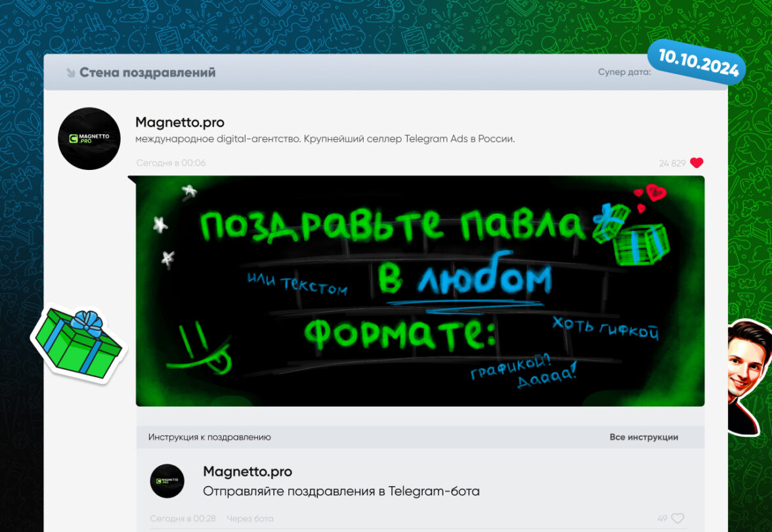Screen dimensions: 772x532
Task: Open the large Magnetto.pro round avatar
Action: (x=89, y=138)
